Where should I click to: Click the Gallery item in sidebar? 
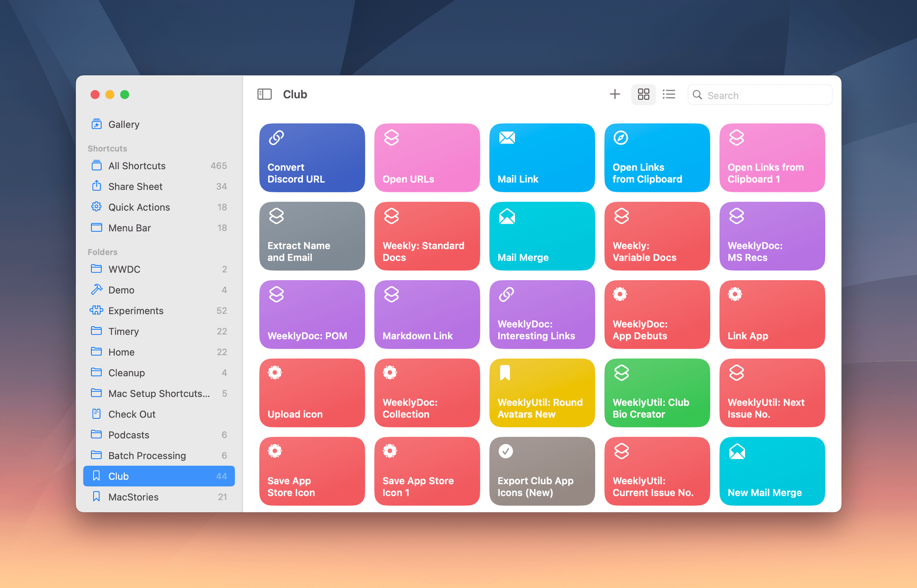point(124,124)
